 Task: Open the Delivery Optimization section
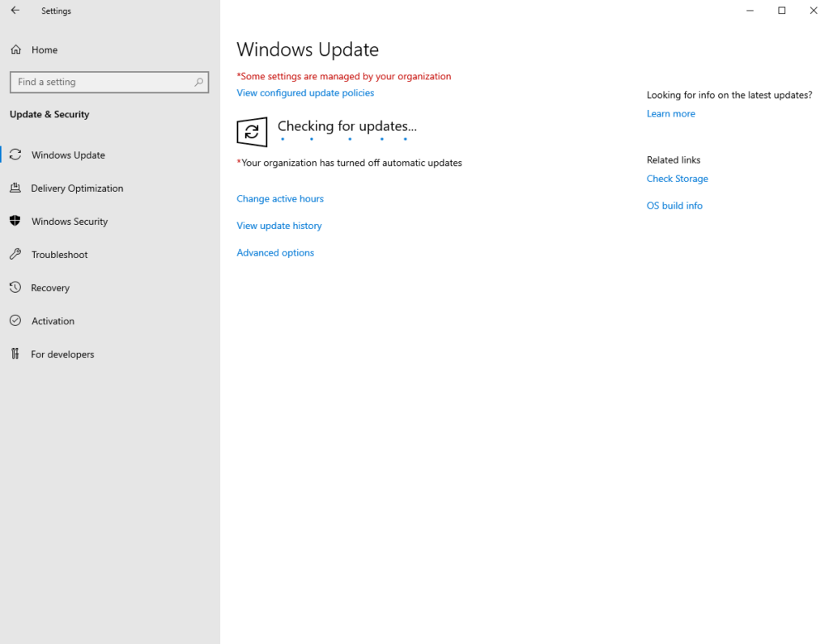coord(77,189)
